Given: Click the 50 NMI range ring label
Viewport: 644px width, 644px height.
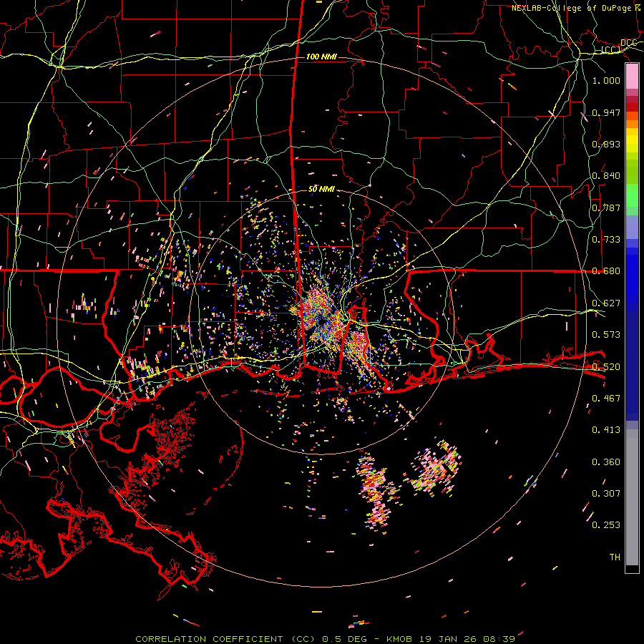Looking at the screenshot, I should point(321,190).
